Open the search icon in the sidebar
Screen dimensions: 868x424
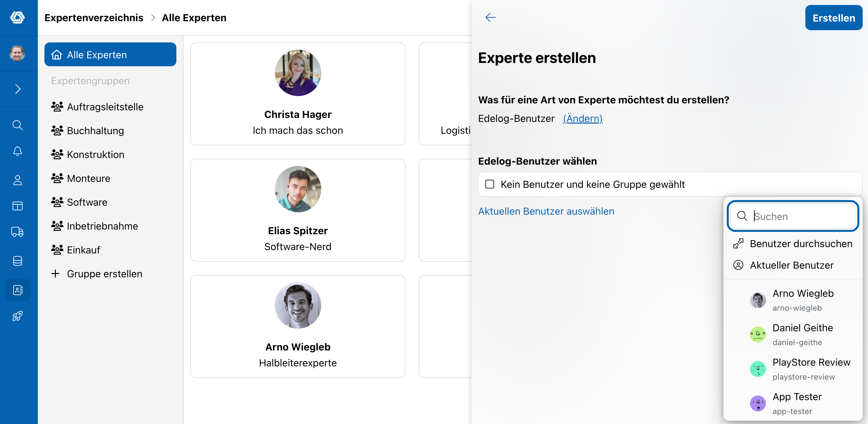pyautogui.click(x=18, y=125)
